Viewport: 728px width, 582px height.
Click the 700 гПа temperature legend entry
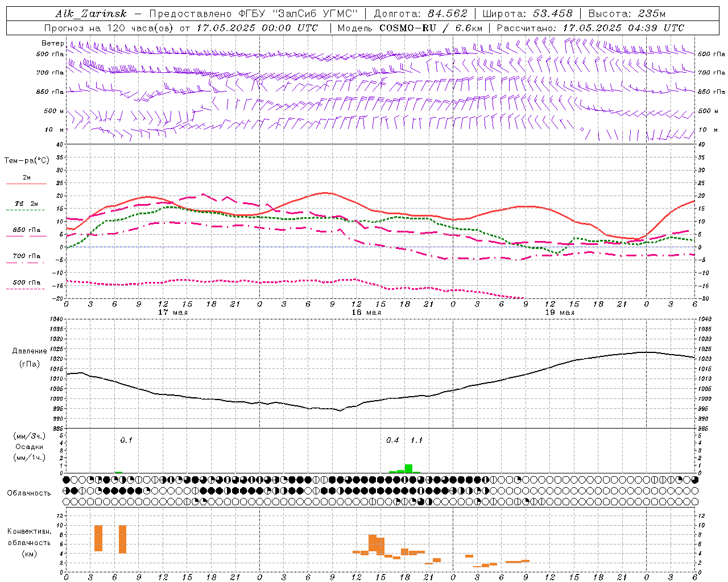27,256
